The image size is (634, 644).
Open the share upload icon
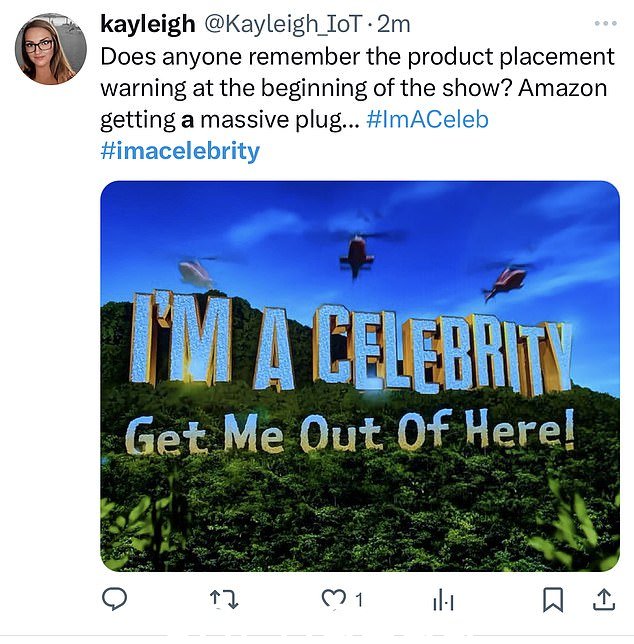604,600
